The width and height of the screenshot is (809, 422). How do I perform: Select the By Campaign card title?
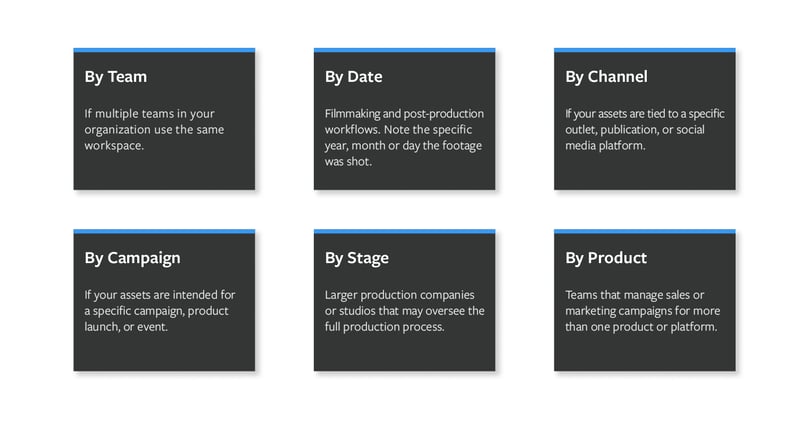[x=133, y=258]
